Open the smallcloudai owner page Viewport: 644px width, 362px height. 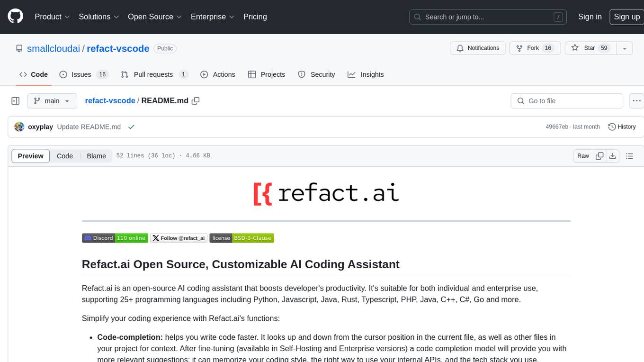(54, 48)
